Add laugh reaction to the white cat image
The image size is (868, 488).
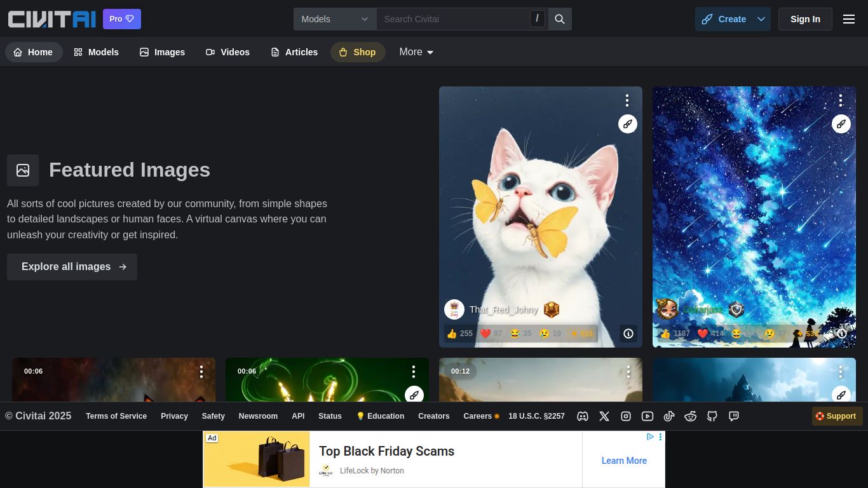pyautogui.click(x=520, y=334)
